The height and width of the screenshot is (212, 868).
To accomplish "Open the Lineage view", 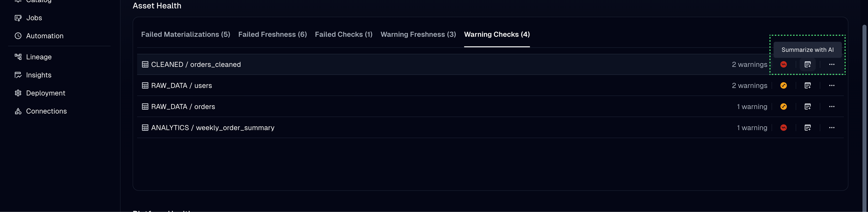I will coord(39,56).
